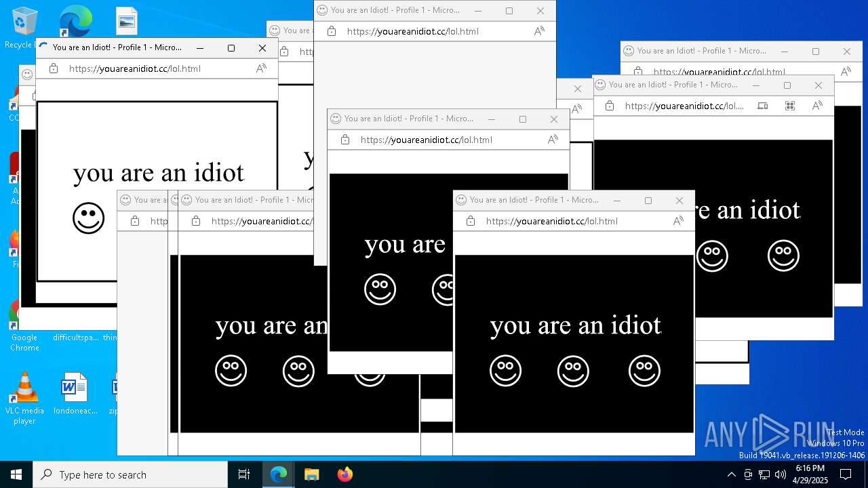Click black "you are an idiot" text on white page
868x488 pixels.
[x=159, y=173]
